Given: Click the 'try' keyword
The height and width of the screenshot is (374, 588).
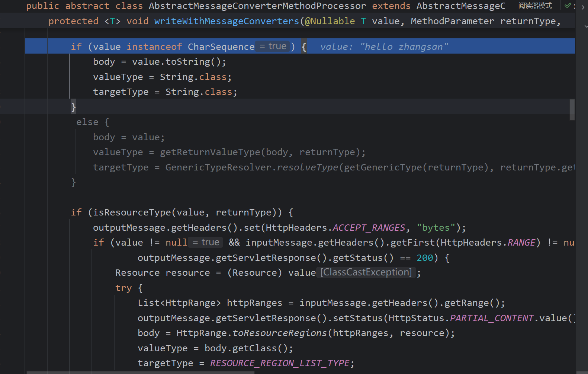Looking at the screenshot, I should pyautogui.click(x=123, y=288).
